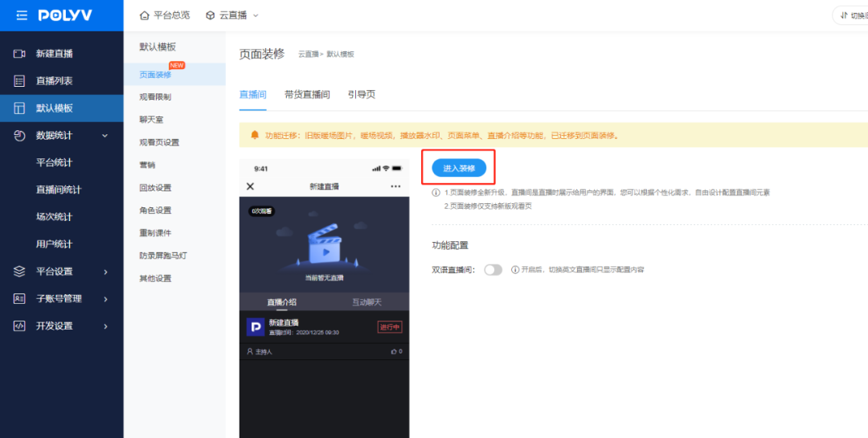Viewport: 868px width, 438px height.
Task: Switch to the 引导页 tab
Action: tap(361, 95)
